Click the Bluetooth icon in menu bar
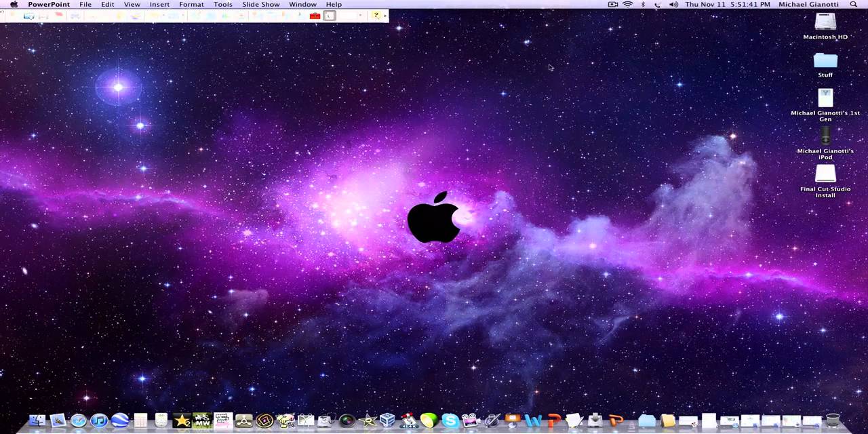868x434 pixels. [x=643, y=5]
